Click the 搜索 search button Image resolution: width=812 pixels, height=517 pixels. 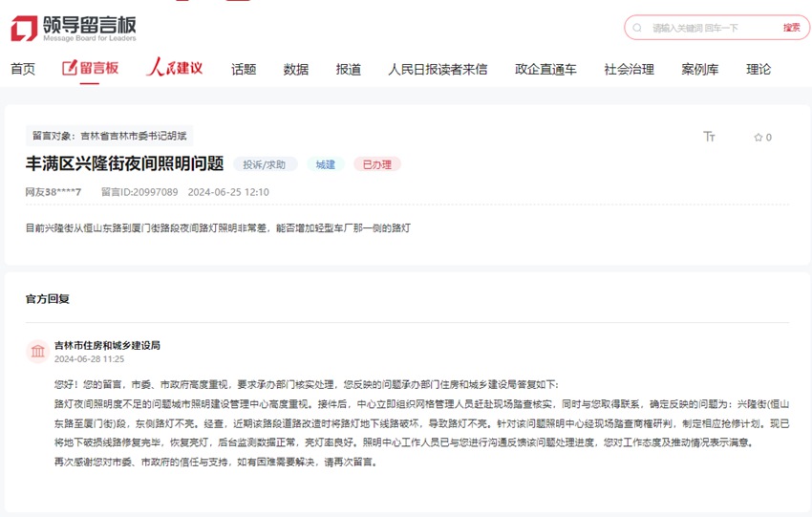[x=791, y=28]
